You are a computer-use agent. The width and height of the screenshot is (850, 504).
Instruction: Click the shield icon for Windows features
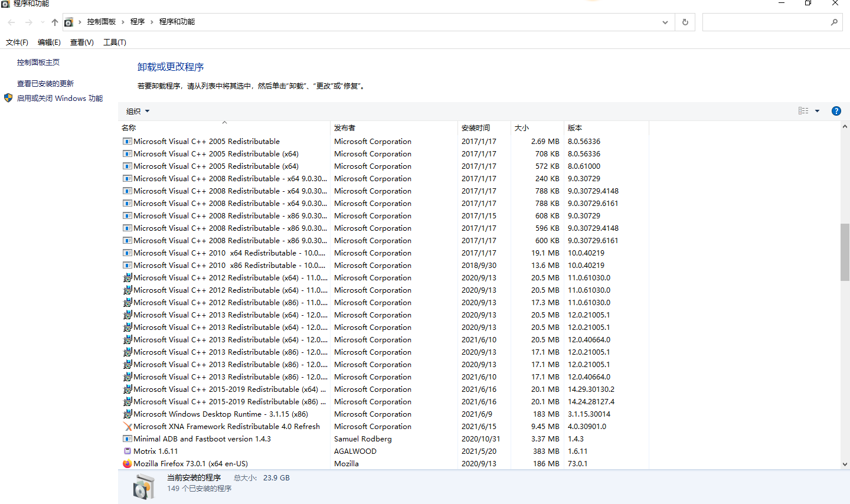click(x=8, y=98)
